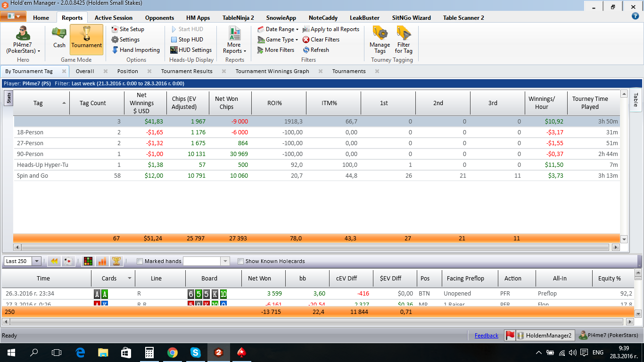Click Stop HUD

[187, 40]
